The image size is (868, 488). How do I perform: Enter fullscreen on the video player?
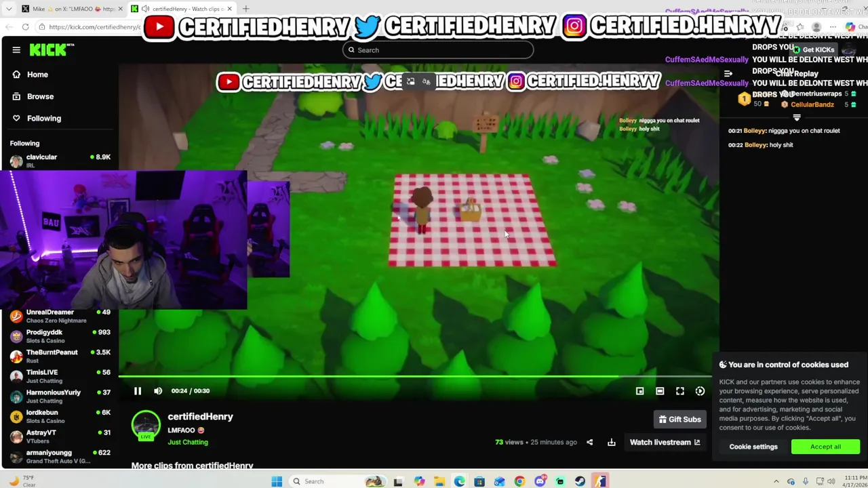(x=680, y=391)
